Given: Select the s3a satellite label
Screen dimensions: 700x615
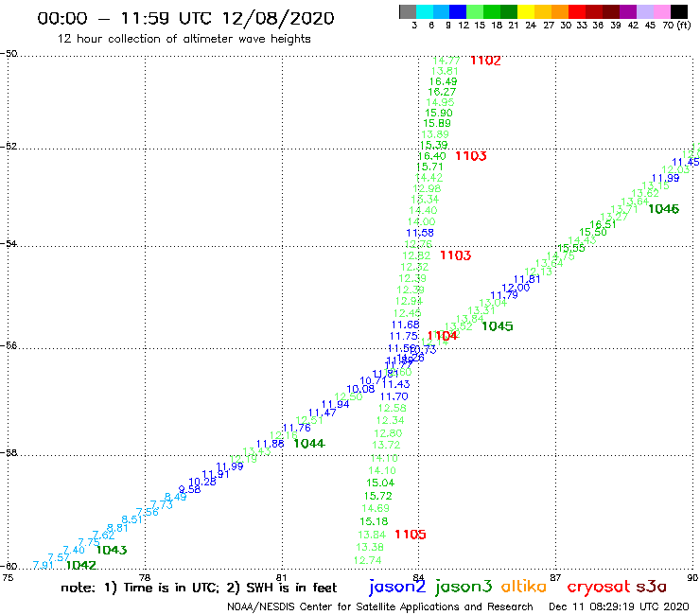Looking at the screenshot, I should [651, 587].
